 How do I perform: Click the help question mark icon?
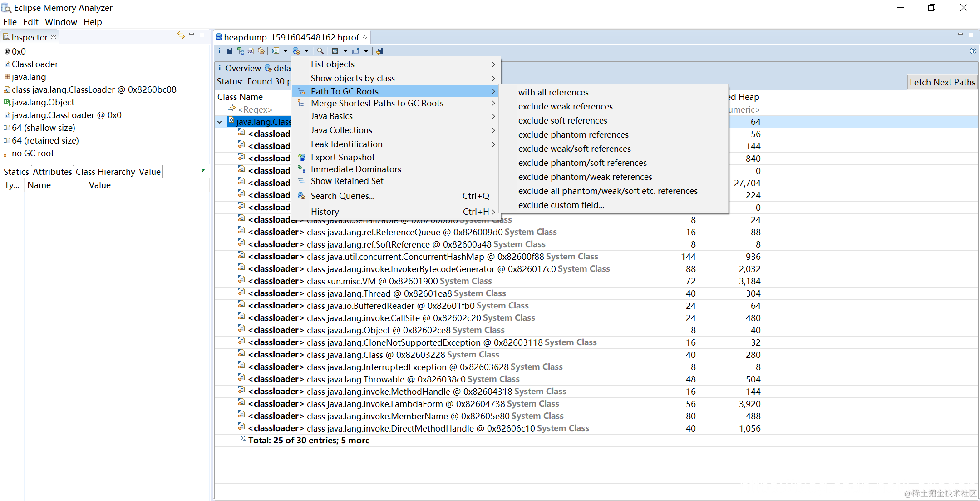click(x=973, y=51)
